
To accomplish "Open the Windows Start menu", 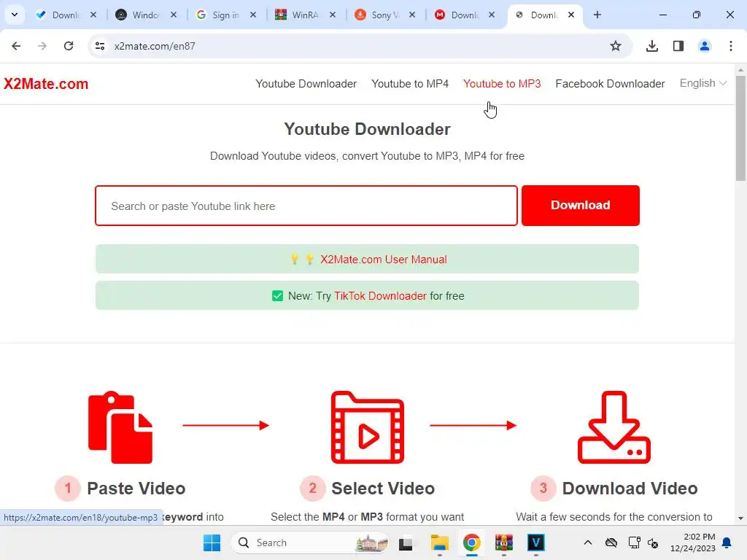I will pos(212,542).
